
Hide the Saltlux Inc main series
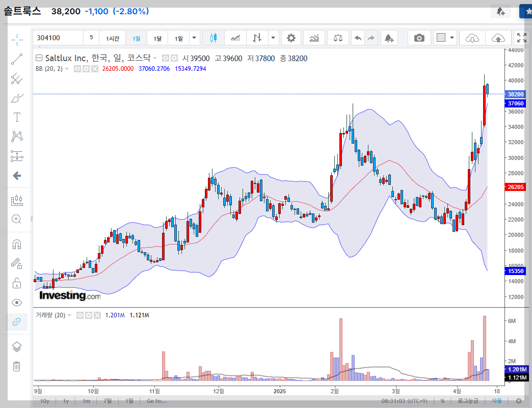click(166, 58)
